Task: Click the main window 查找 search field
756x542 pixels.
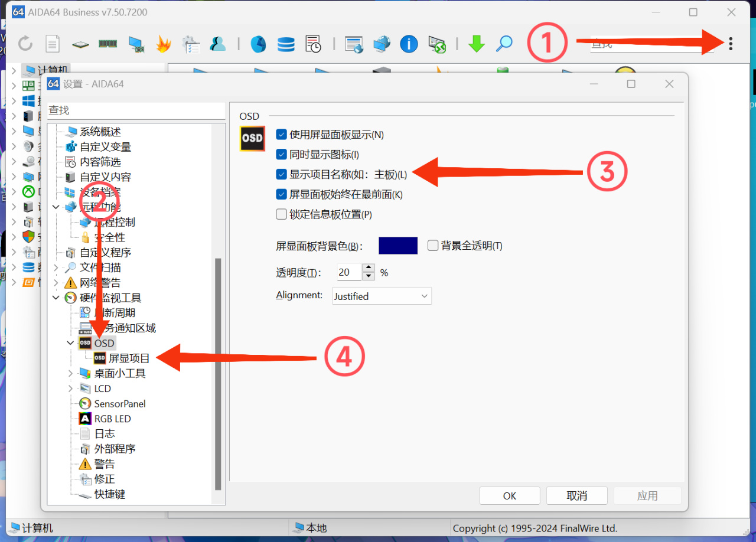Action: [652, 44]
